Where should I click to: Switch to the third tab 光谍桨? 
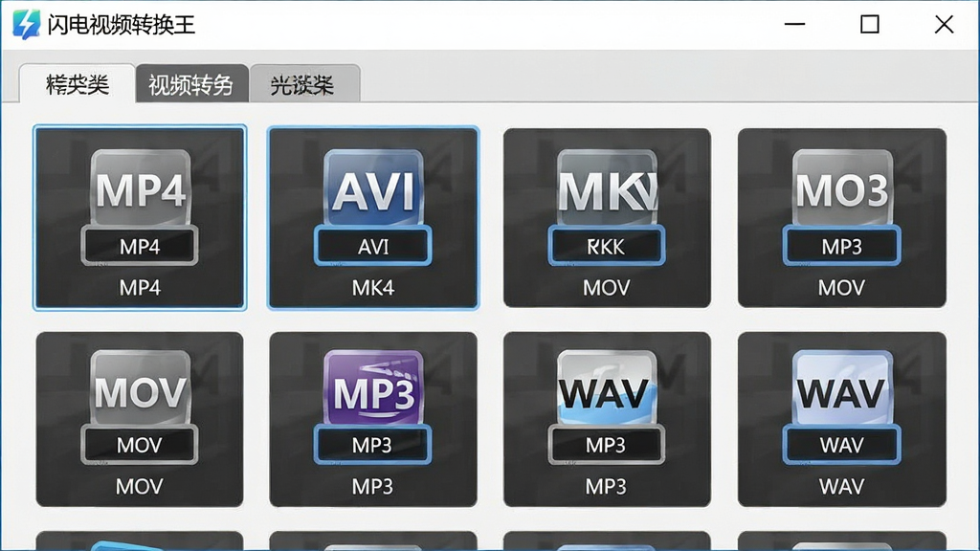pyautogui.click(x=303, y=84)
